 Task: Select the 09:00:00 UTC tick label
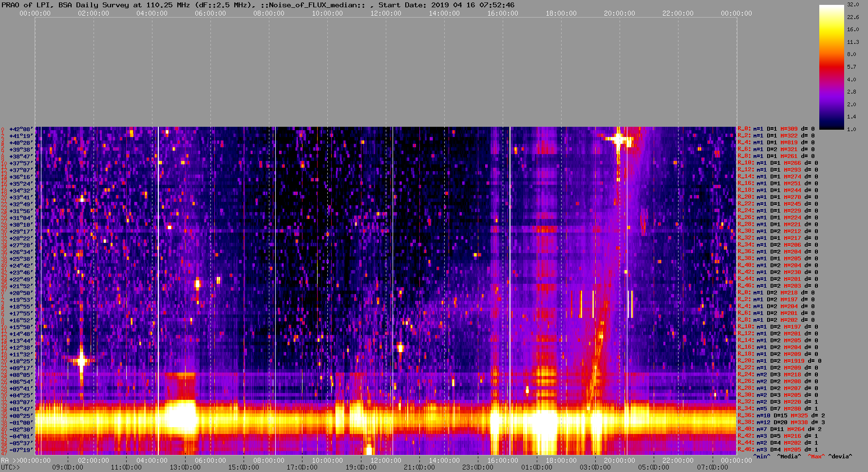[x=68, y=468]
